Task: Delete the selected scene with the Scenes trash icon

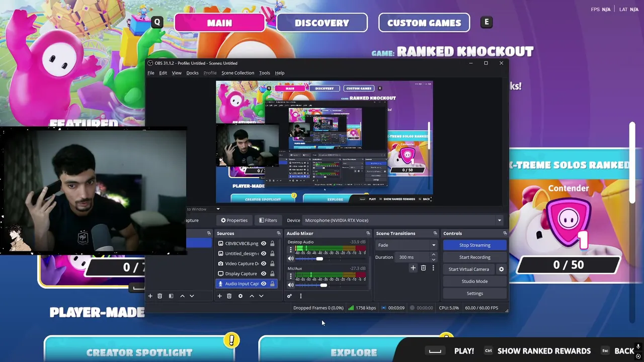Action: (159, 296)
